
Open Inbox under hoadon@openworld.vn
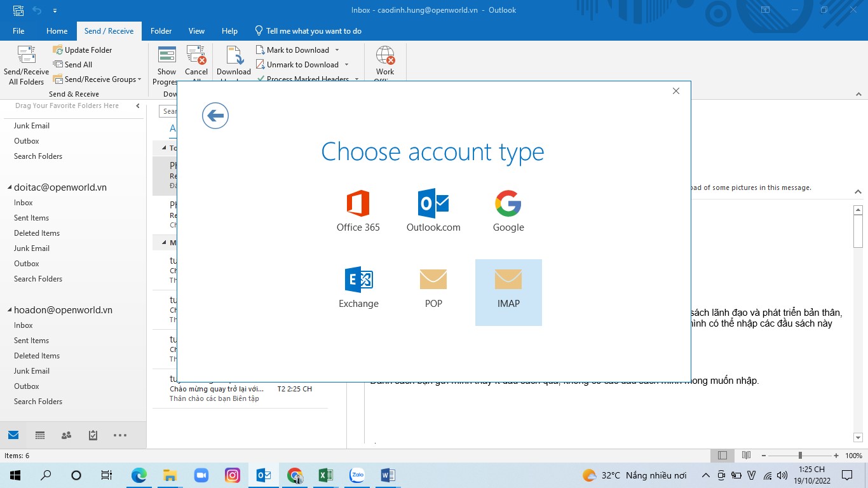[24, 325]
